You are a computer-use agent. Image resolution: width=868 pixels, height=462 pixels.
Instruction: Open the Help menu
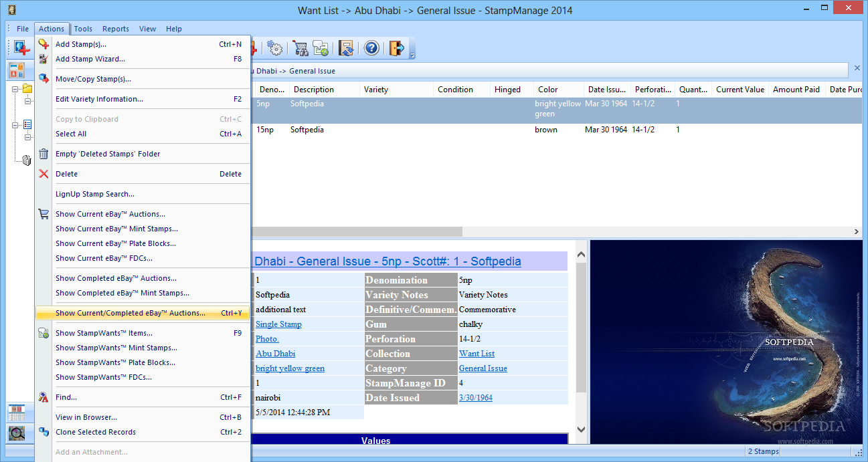(x=174, y=29)
